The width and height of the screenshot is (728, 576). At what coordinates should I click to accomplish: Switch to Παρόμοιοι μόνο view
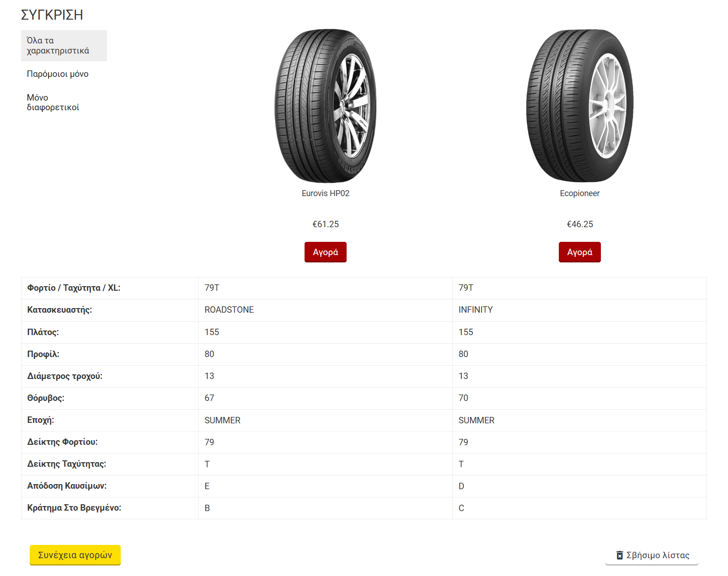click(58, 74)
